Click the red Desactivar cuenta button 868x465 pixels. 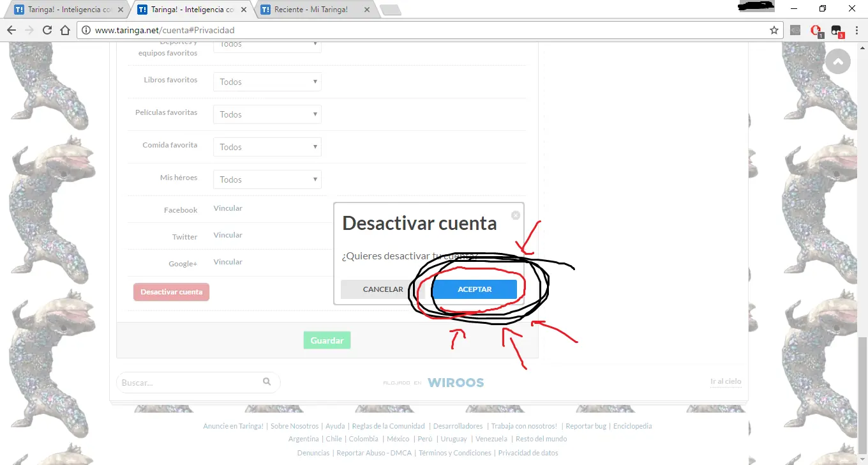point(171,292)
